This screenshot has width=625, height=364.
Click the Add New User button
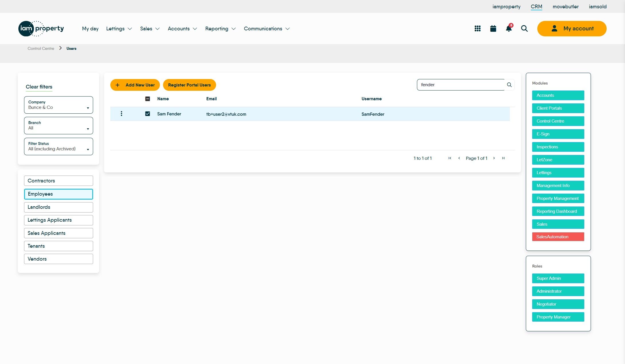click(135, 85)
